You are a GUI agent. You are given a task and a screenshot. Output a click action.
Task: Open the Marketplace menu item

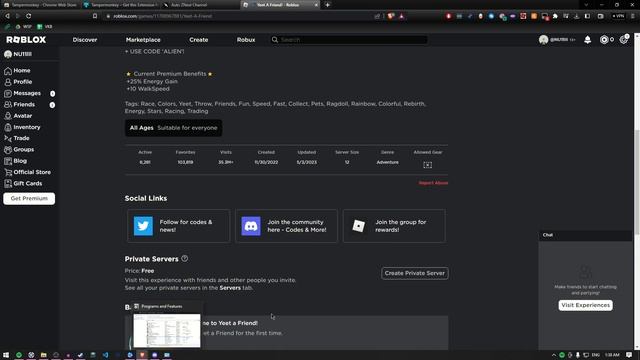[x=143, y=40]
